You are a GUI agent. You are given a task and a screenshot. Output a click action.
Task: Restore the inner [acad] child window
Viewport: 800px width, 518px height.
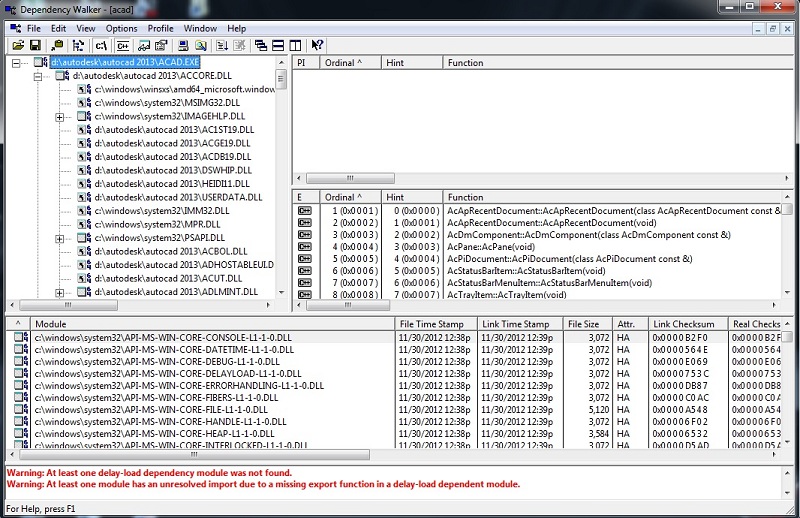772,29
